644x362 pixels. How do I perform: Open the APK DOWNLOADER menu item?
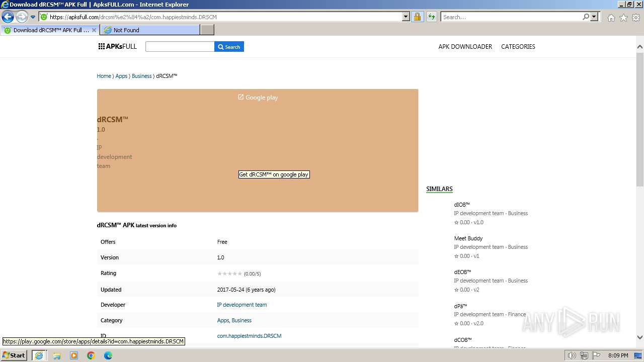pyautogui.click(x=465, y=47)
